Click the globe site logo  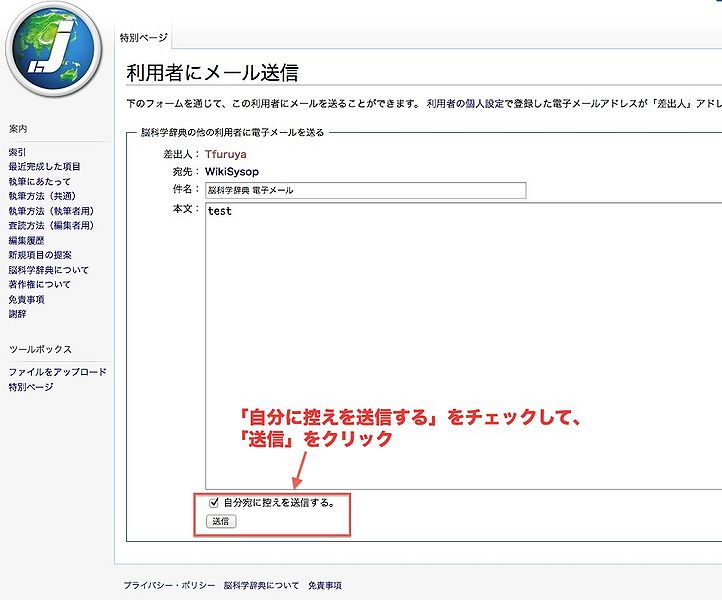click(51, 48)
